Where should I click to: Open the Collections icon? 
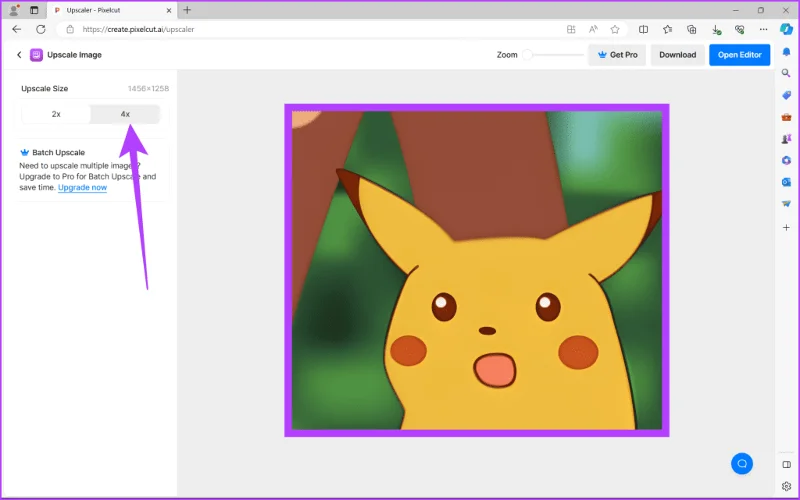(691, 30)
